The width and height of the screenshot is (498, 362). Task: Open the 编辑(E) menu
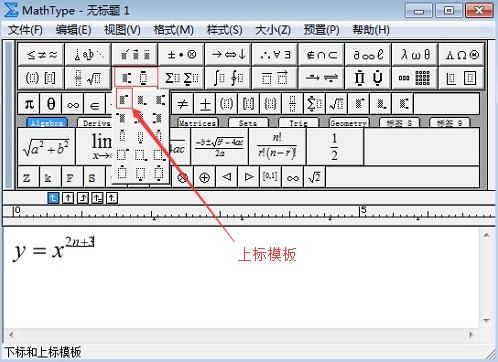73,30
